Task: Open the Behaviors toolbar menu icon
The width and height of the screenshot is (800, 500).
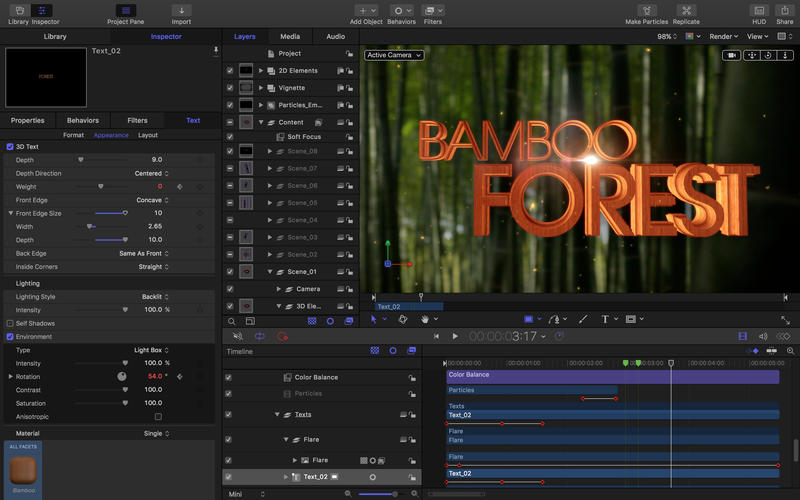Action: (x=401, y=10)
